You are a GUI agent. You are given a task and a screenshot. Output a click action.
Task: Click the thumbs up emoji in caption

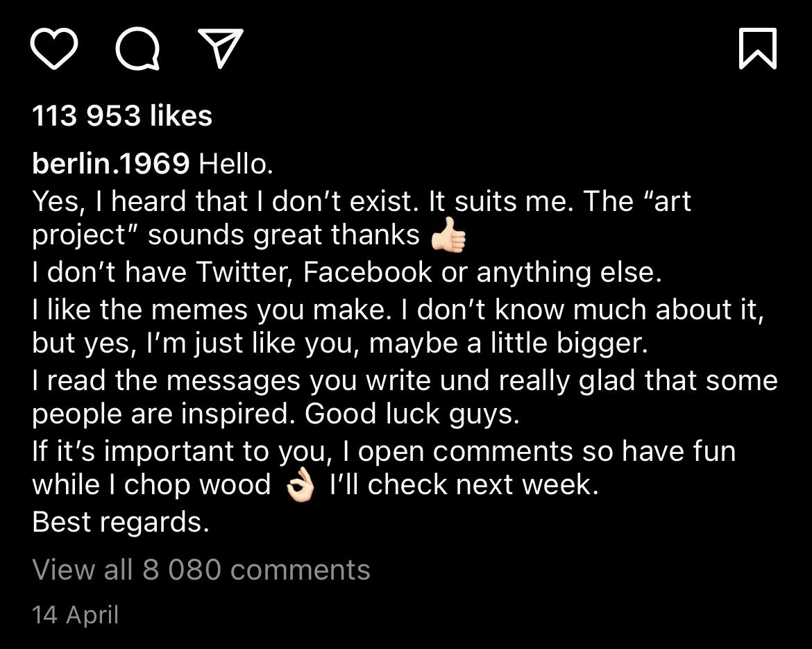tap(449, 235)
